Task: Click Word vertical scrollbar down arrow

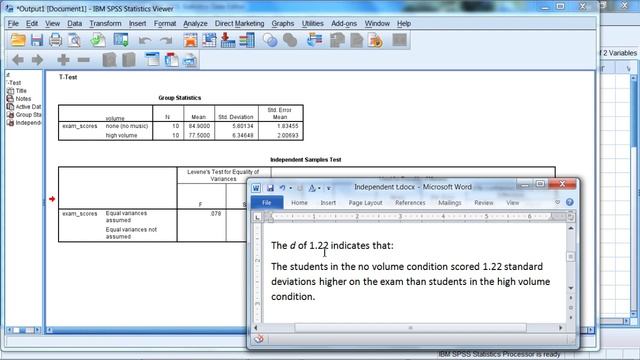Action: [x=571, y=288]
